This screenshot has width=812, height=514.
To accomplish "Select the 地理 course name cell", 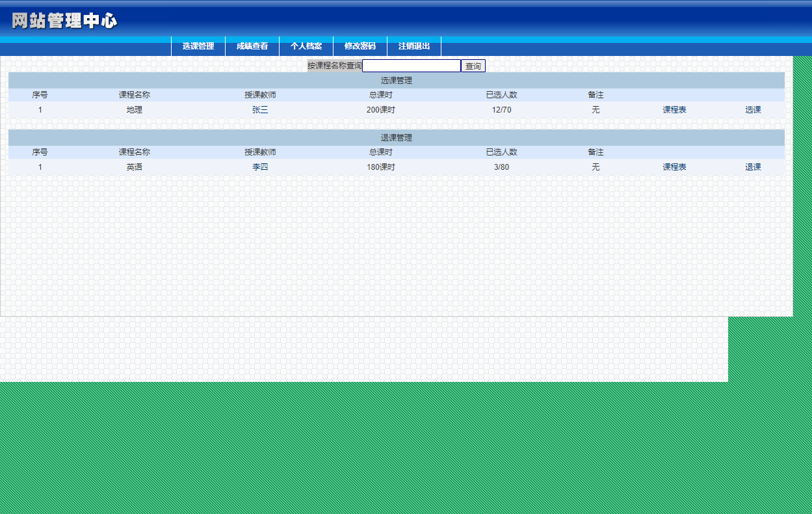I will click(x=135, y=110).
